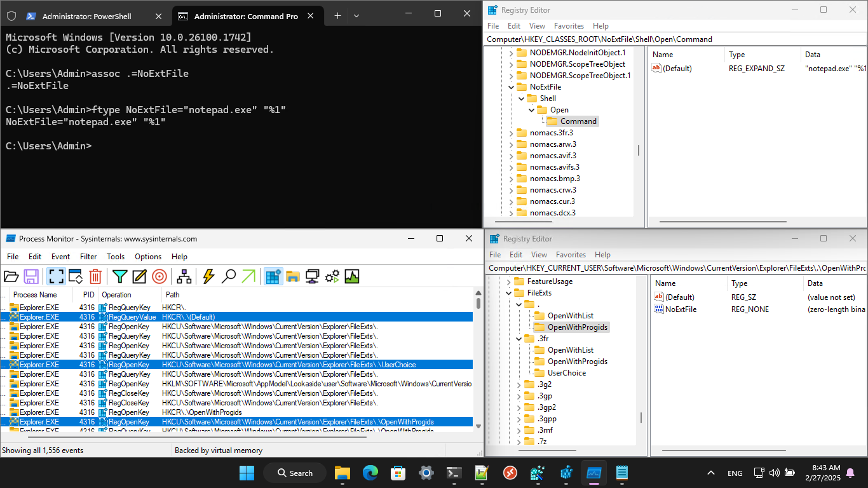The width and height of the screenshot is (868, 488).
Task: Click the magnifier Find icon in Process Monitor
Action: 229,276
